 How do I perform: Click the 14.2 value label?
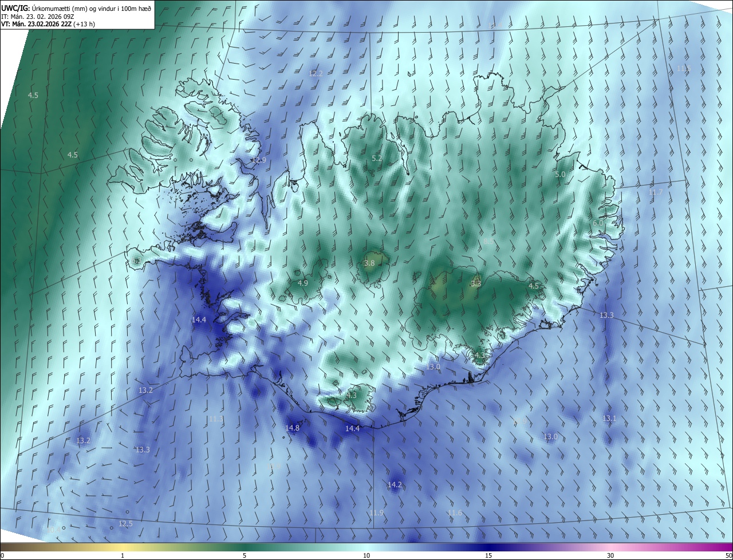(395, 484)
